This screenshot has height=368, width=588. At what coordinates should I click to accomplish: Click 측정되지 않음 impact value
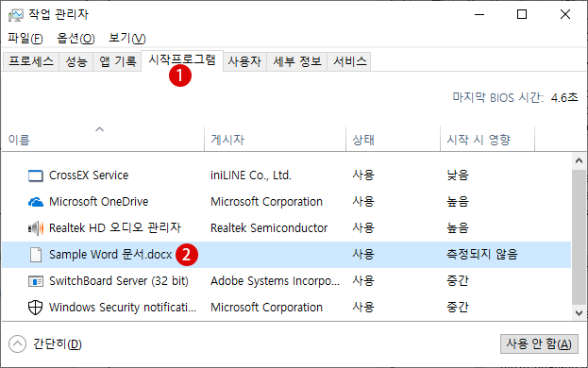482,255
